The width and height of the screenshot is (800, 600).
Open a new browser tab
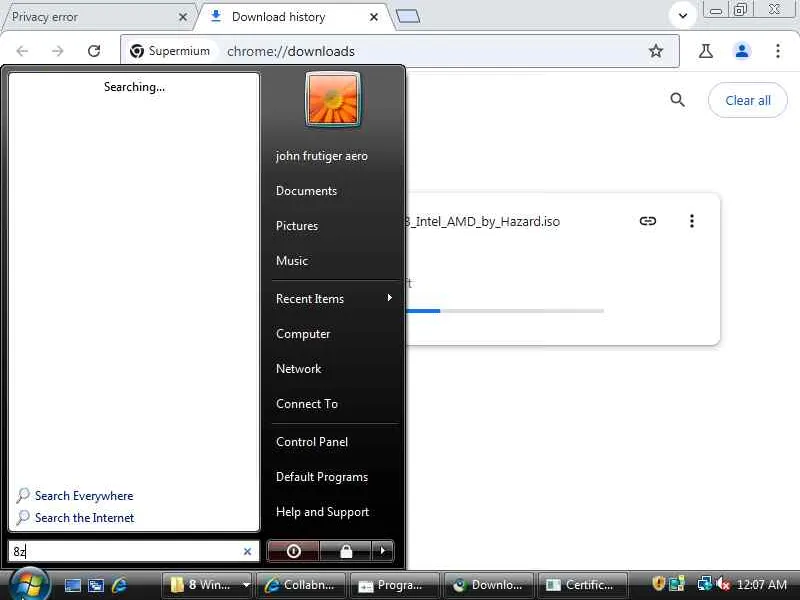pyautogui.click(x=408, y=17)
